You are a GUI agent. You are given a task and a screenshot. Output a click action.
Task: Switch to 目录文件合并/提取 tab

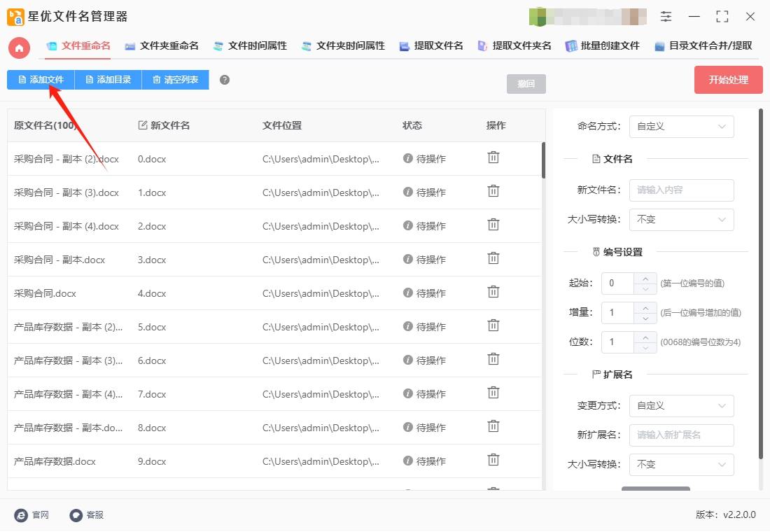[x=703, y=46]
